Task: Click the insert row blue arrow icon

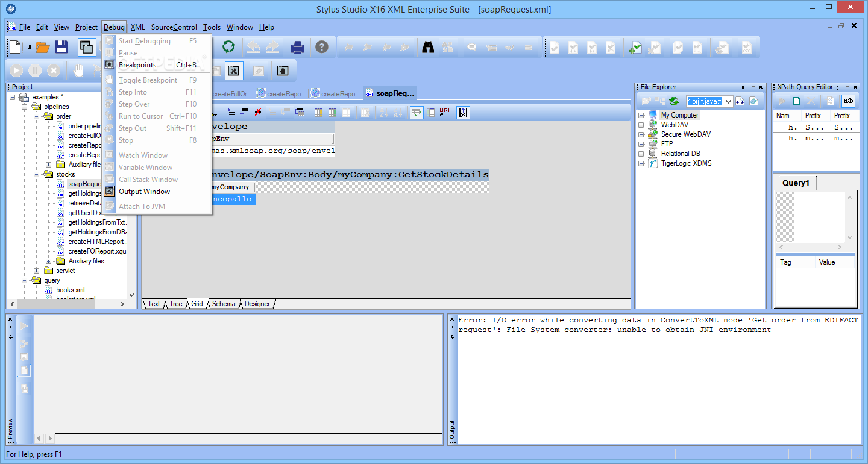Action: click(231, 112)
